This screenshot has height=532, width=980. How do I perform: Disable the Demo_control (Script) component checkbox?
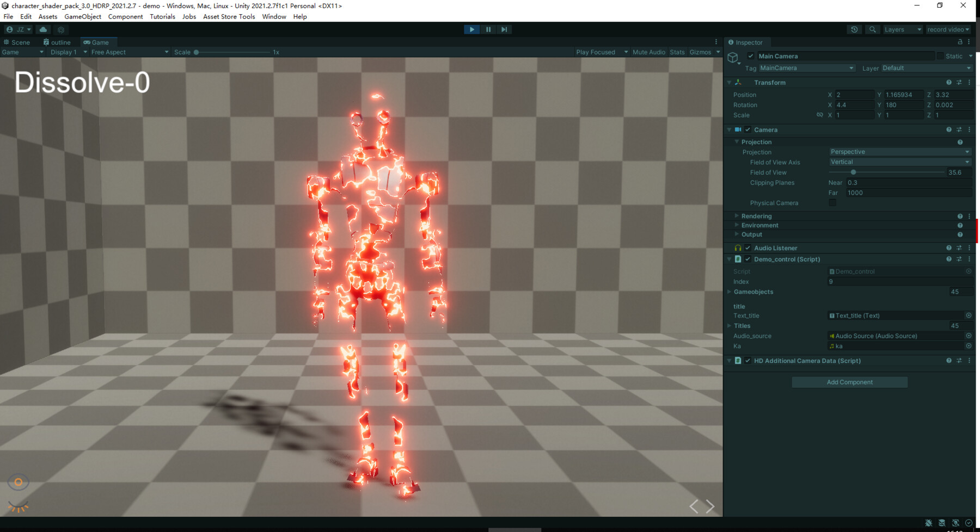(748, 259)
